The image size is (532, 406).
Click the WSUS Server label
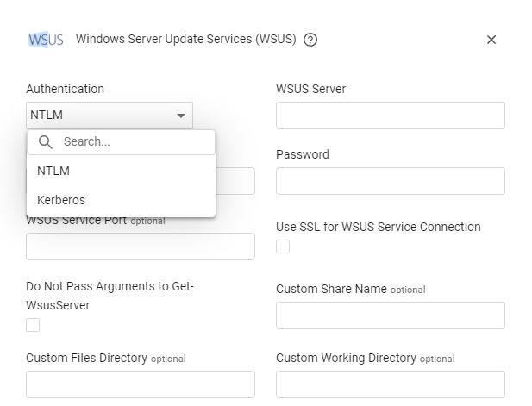pos(310,89)
